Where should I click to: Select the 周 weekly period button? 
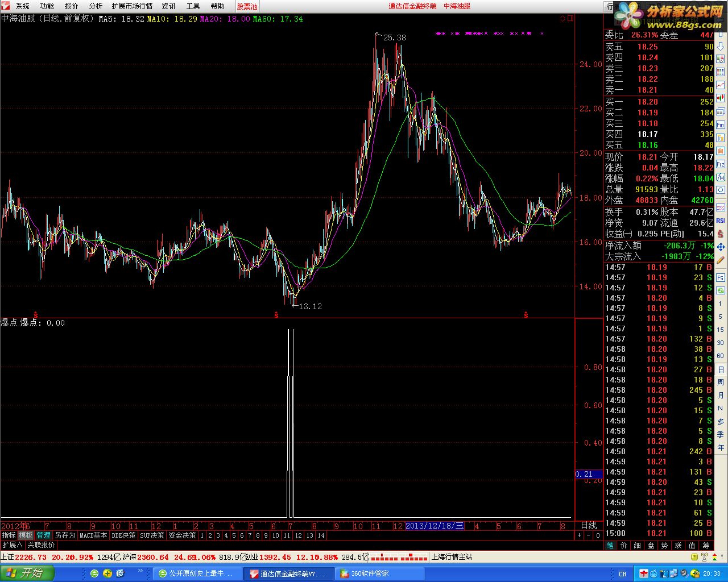pyautogui.click(x=721, y=382)
